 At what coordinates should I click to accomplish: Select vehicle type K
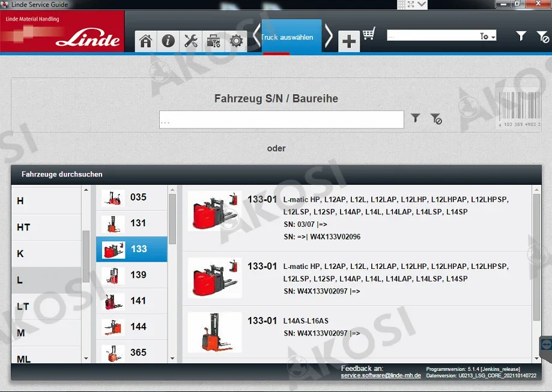pyautogui.click(x=46, y=254)
